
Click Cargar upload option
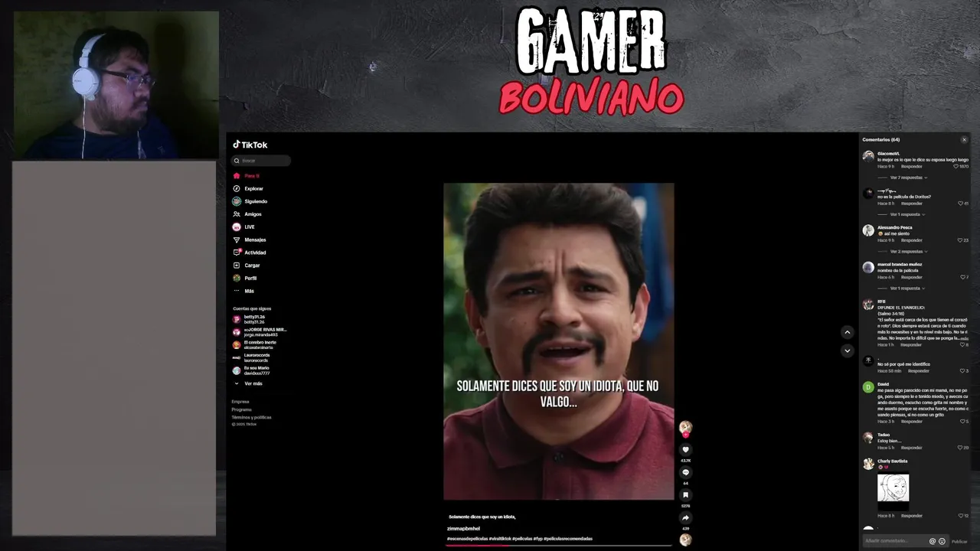[x=246, y=266]
